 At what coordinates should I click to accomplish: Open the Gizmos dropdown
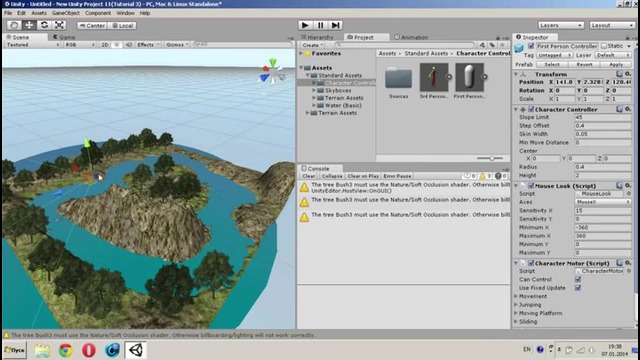coord(177,44)
